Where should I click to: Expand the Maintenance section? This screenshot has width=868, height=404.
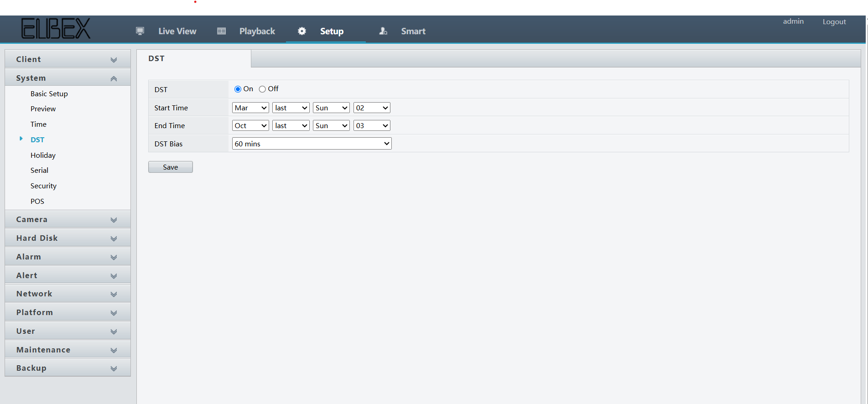[68, 350]
